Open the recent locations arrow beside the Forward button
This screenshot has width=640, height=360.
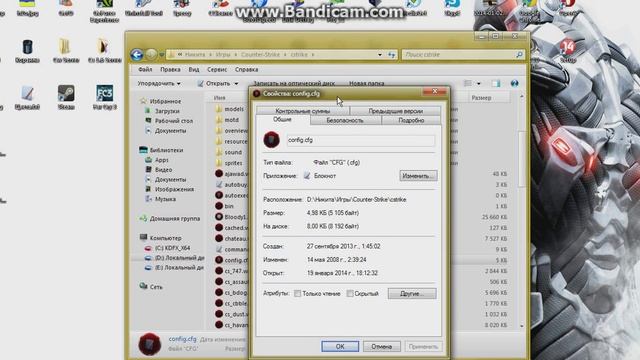[162, 55]
